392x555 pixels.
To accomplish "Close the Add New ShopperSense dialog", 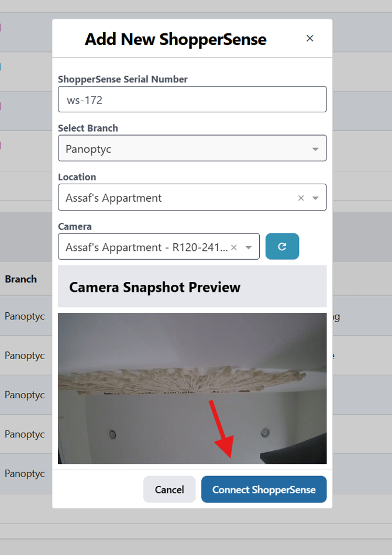I will pos(310,39).
